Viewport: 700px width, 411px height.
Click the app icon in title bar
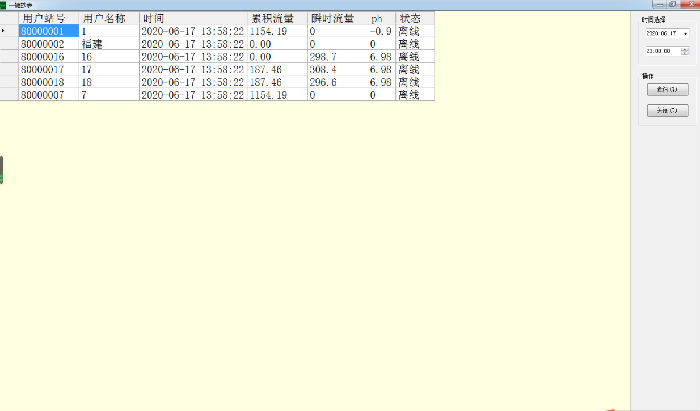click(x=5, y=5)
